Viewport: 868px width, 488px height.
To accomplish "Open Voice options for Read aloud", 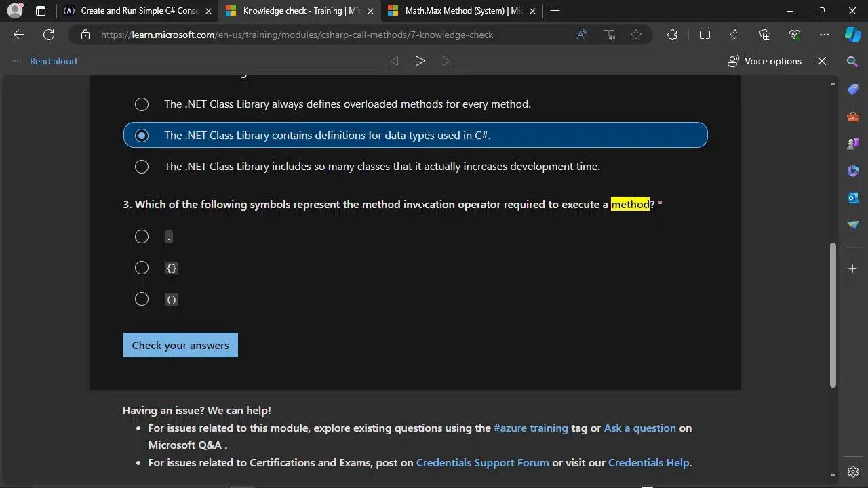I will [764, 61].
